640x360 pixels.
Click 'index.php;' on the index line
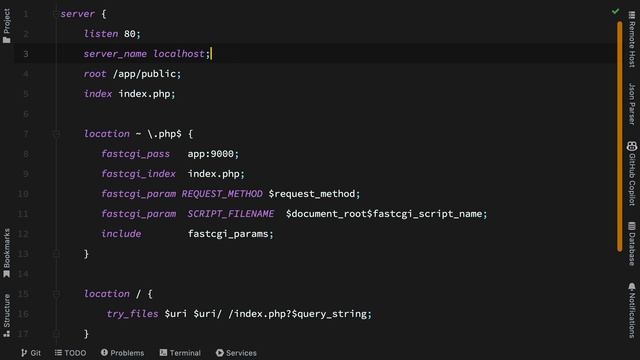[147, 94]
